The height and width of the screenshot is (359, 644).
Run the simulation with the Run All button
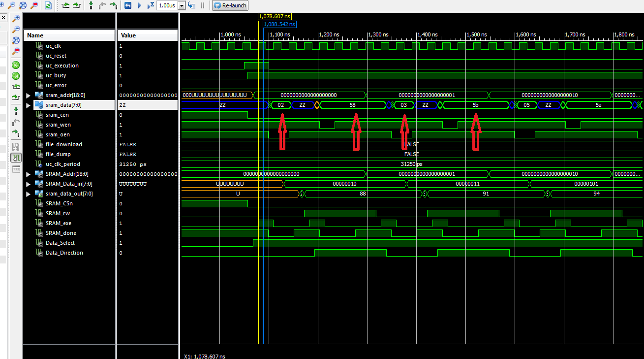139,5
